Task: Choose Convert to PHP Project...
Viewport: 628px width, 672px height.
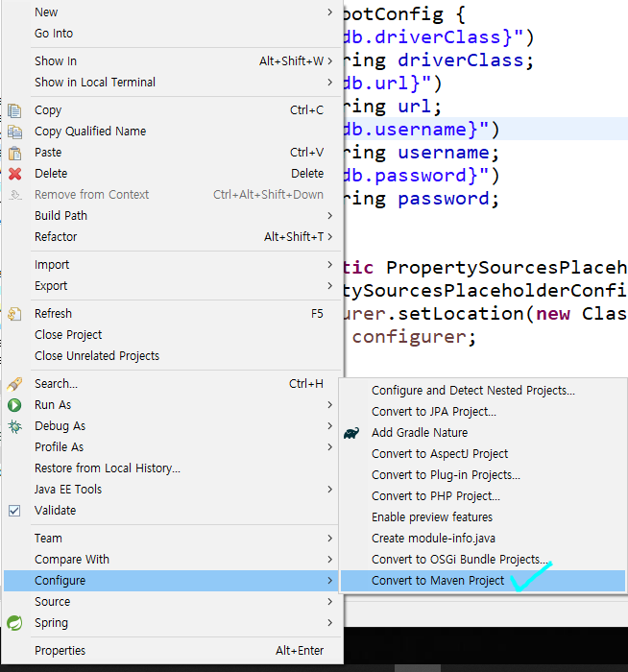Action: (483, 496)
